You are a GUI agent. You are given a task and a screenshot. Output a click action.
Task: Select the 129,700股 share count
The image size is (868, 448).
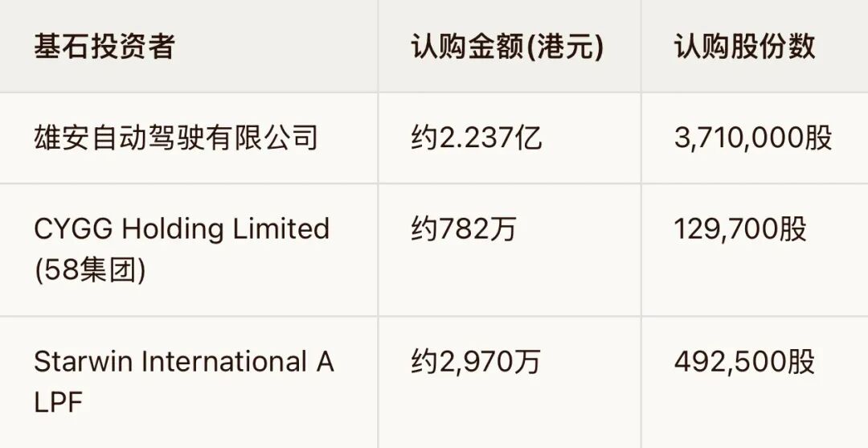coord(740,228)
